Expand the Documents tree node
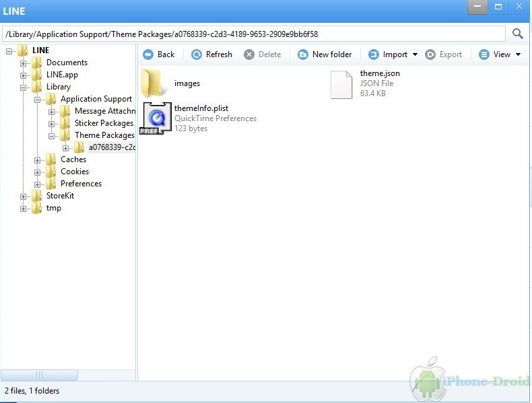The image size is (532, 403). [x=23, y=63]
